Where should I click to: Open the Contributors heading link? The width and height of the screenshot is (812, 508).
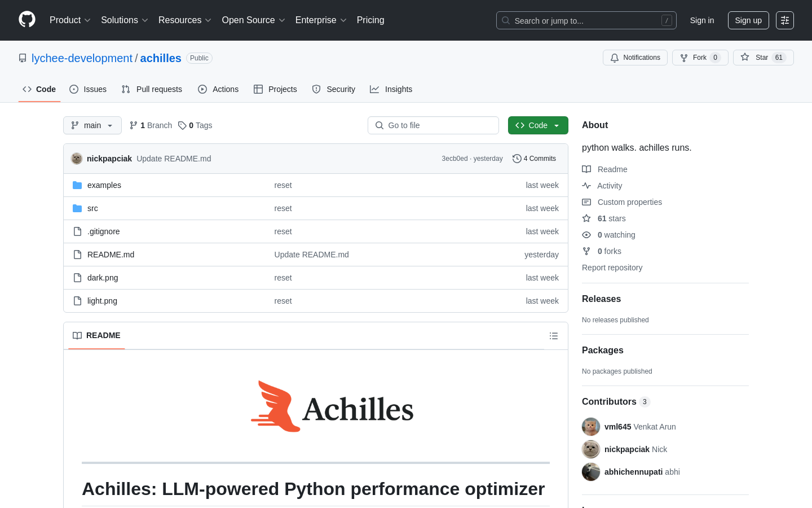pyautogui.click(x=616, y=402)
